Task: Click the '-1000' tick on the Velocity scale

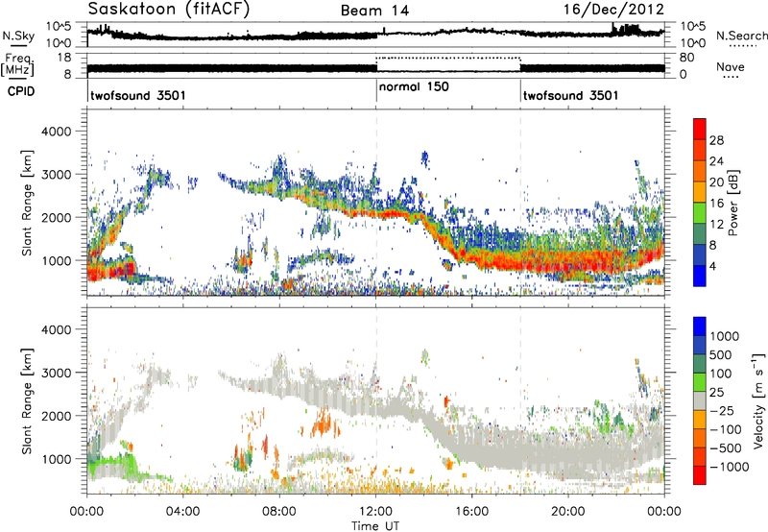Action: coord(729,467)
